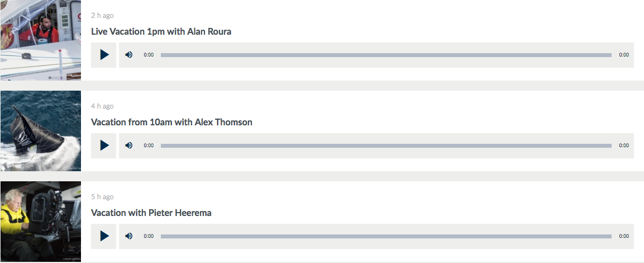Image resolution: width=644 pixels, height=263 pixels.
Task: Open the Pieter Heerema thumbnail photo
Action: tap(40, 222)
